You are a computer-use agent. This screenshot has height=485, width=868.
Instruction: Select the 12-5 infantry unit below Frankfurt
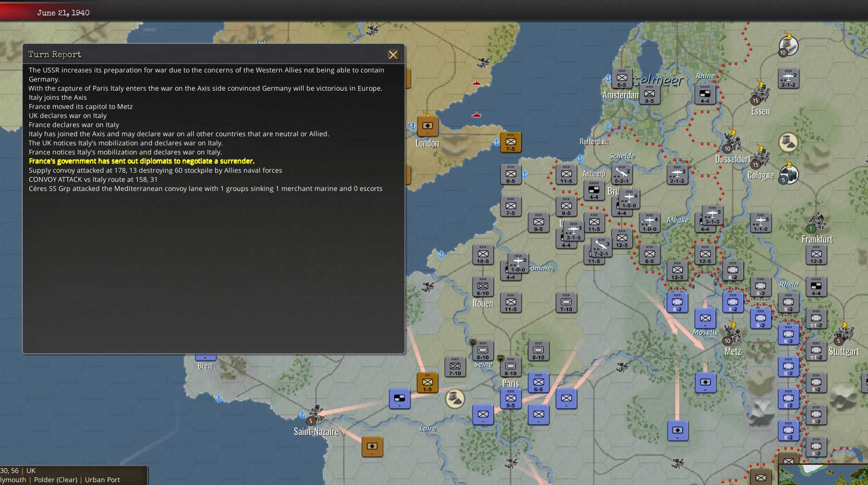coord(816,255)
